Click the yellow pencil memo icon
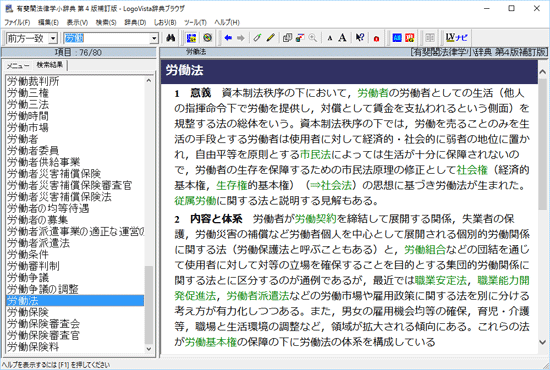Image resolution: width=550 pixels, height=370 pixels. coord(270,38)
